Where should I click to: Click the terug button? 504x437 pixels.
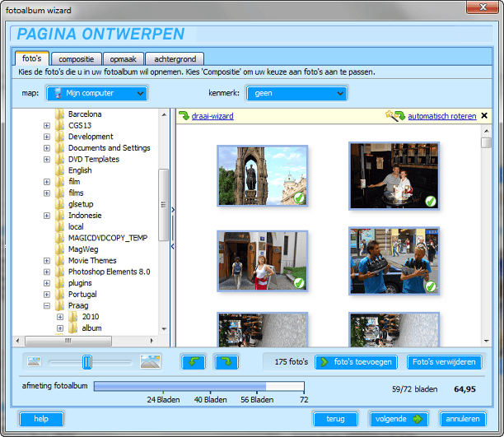[335, 419]
